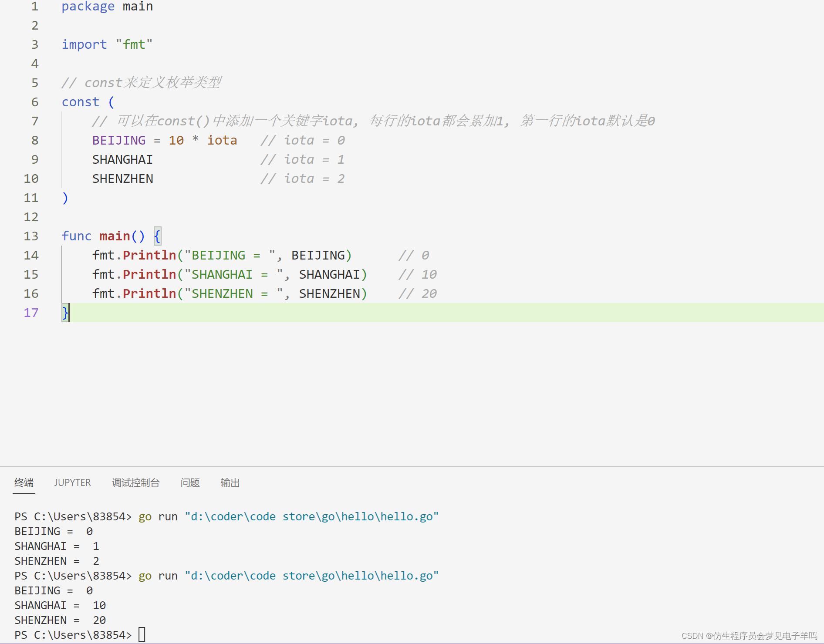
Task: Click the 'main' function name on line 13
Action: click(x=115, y=236)
